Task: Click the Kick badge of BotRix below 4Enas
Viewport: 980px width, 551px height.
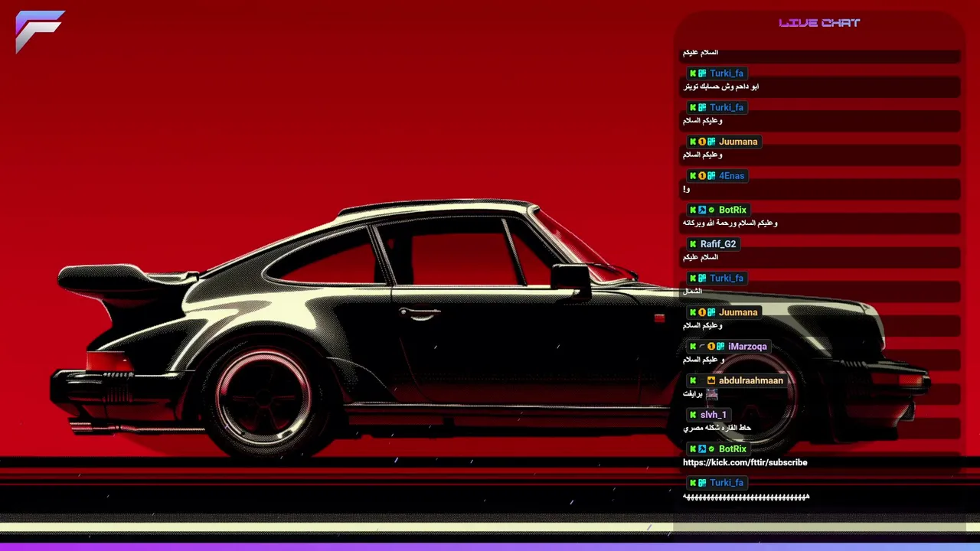Action: point(693,210)
